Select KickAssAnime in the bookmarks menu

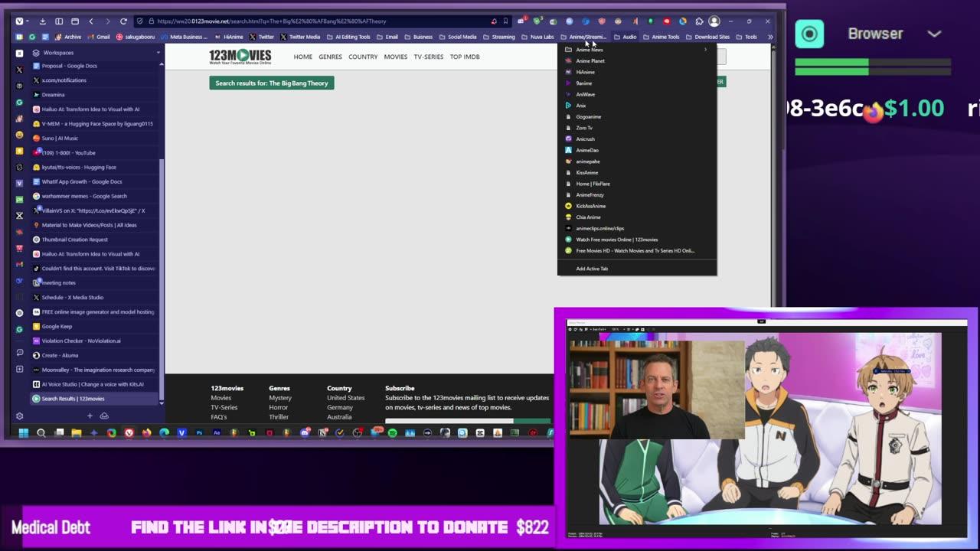(637, 206)
